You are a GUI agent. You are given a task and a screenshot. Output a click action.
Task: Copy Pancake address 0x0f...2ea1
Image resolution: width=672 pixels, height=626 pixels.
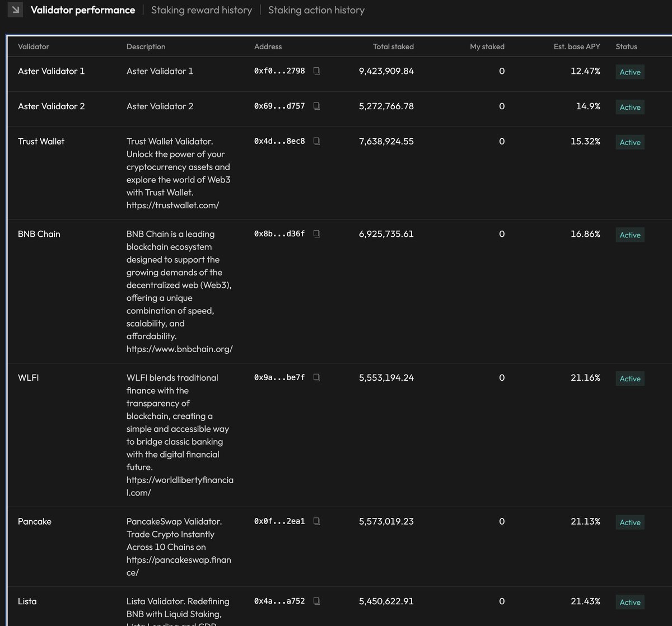(317, 521)
